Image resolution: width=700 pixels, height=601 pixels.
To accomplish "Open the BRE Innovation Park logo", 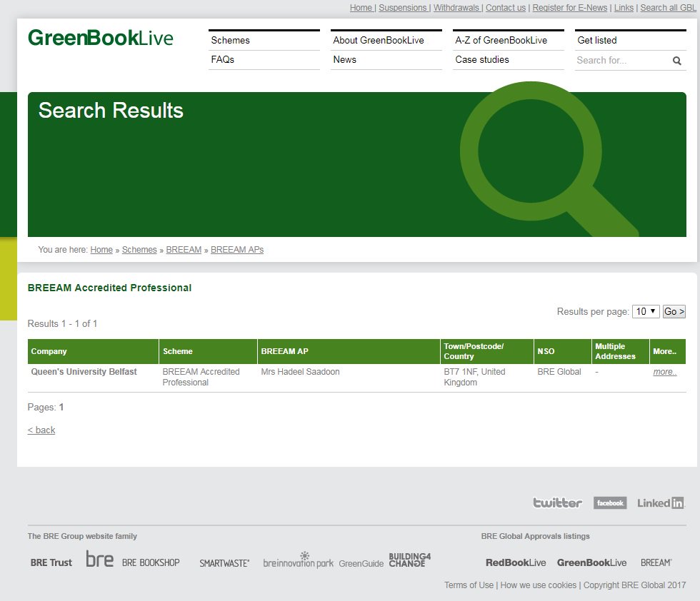I will [299, 560].
